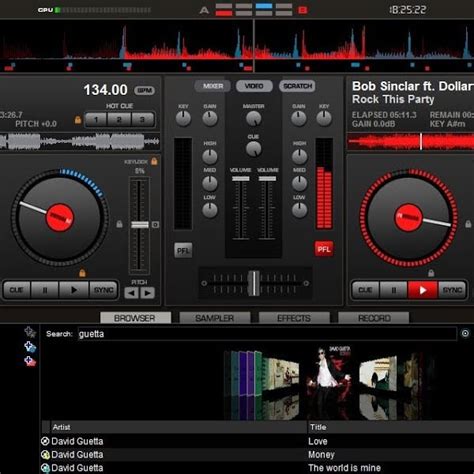Select the David Guetta Love track
The width and height of the screenshot is (474, 474).
(x=257, y=441)
